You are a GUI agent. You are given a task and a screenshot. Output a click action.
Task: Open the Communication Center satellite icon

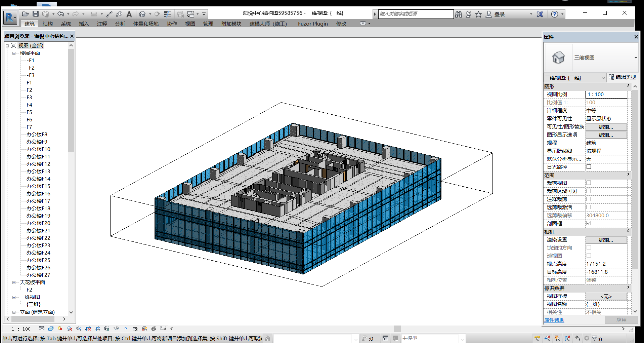(x=469, y=14)
